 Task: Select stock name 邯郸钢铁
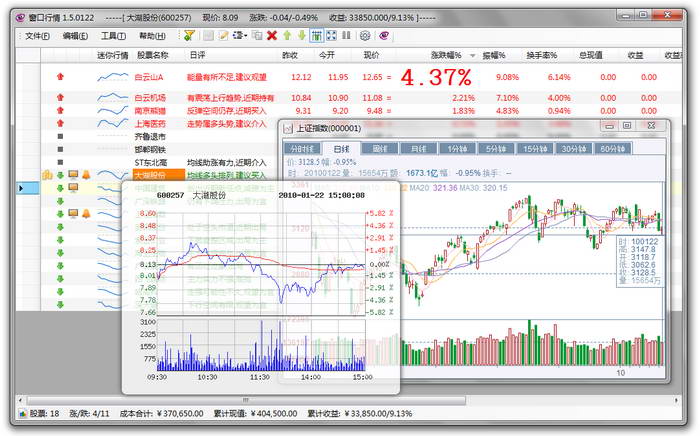(150, 149)
